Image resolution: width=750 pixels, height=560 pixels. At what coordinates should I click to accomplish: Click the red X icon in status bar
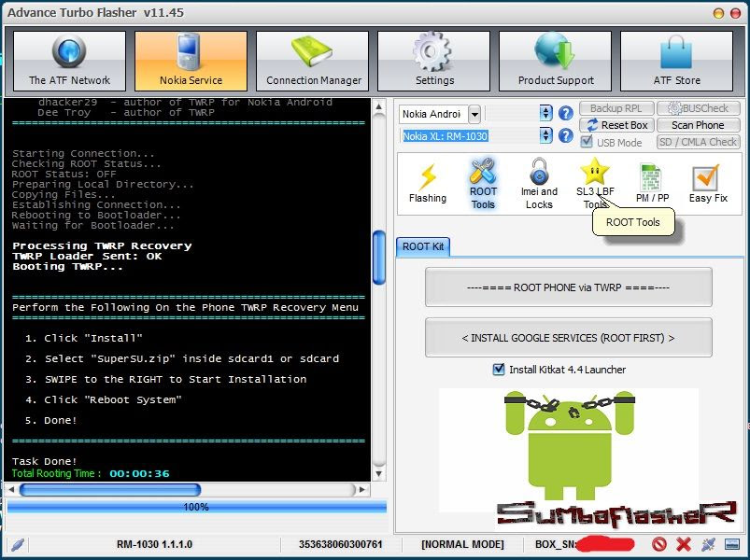pyautogui.click(x=684, y=544)
